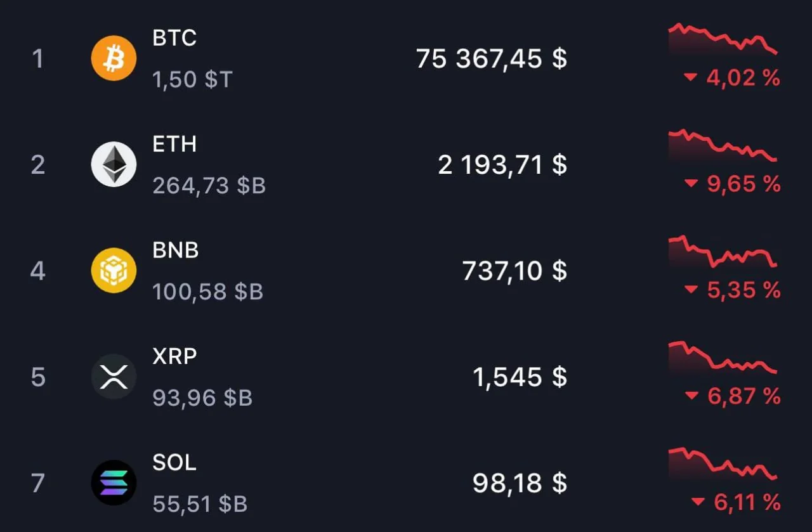Open the BTC price trend sparkline
812x532 pixels.
pyautogui.click(x=723, y=38)
